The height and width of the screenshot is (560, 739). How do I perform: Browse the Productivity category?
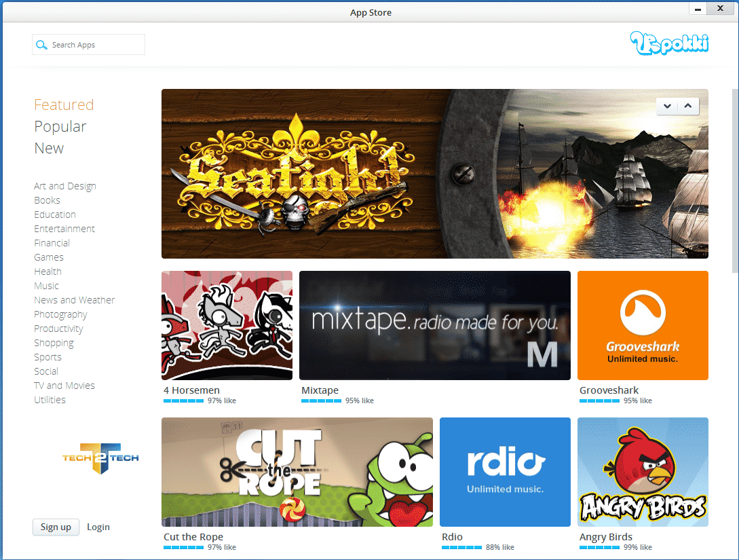58,329
